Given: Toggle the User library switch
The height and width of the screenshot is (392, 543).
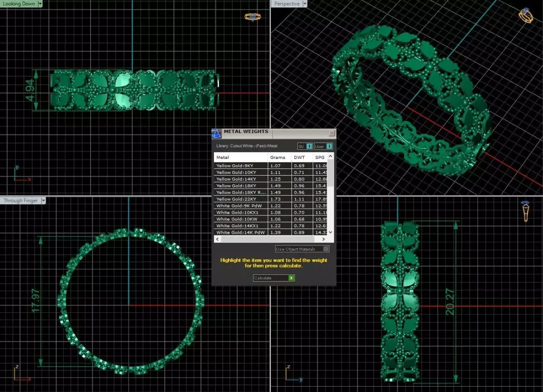Looking at the screenshot, I should pos(324,146).
